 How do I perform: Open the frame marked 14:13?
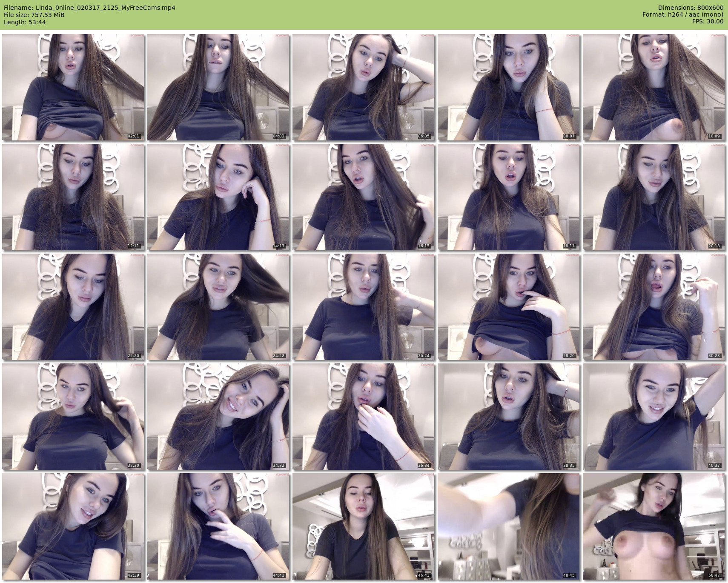coord(218,197)
